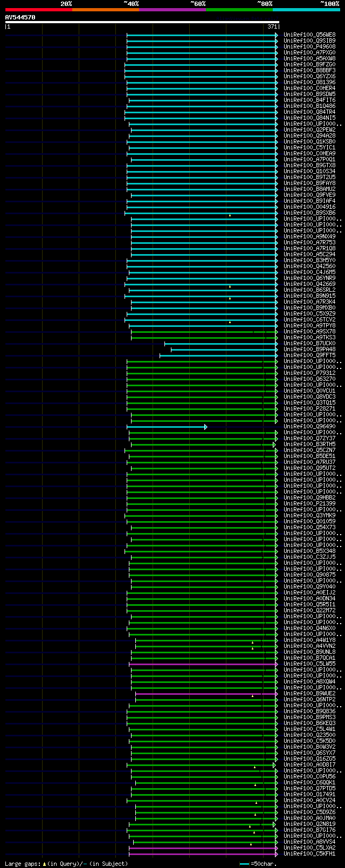
Task: Open hit UniRef100_B8BBF3
Action: [x=309, y=70]
